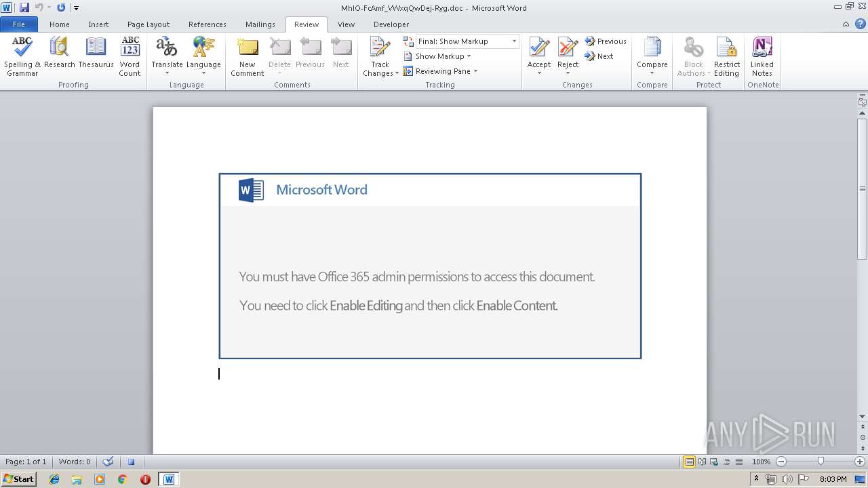
Task: Open the Language options
Action: [203, 56]
